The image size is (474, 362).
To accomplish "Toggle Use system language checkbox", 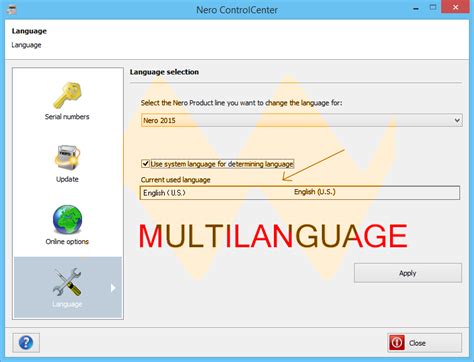I will point(145,164).
